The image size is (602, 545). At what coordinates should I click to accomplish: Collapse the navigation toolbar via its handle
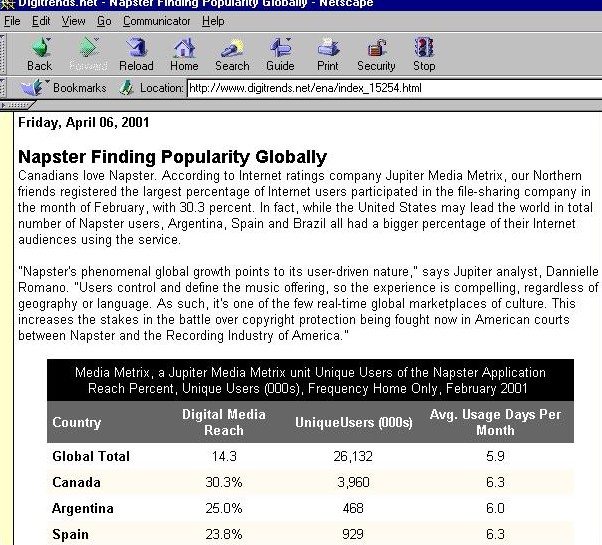pos(3,54)
